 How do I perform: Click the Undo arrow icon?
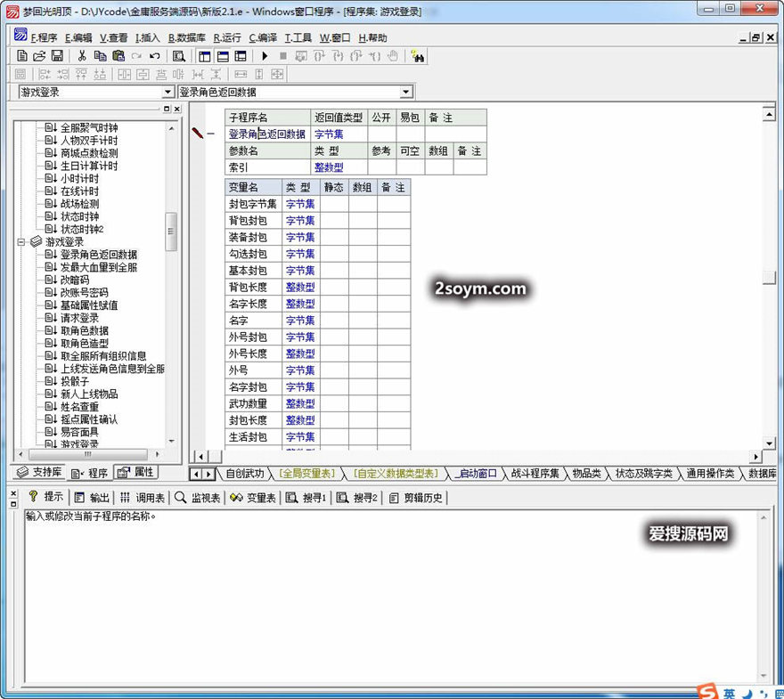[155, 56]
